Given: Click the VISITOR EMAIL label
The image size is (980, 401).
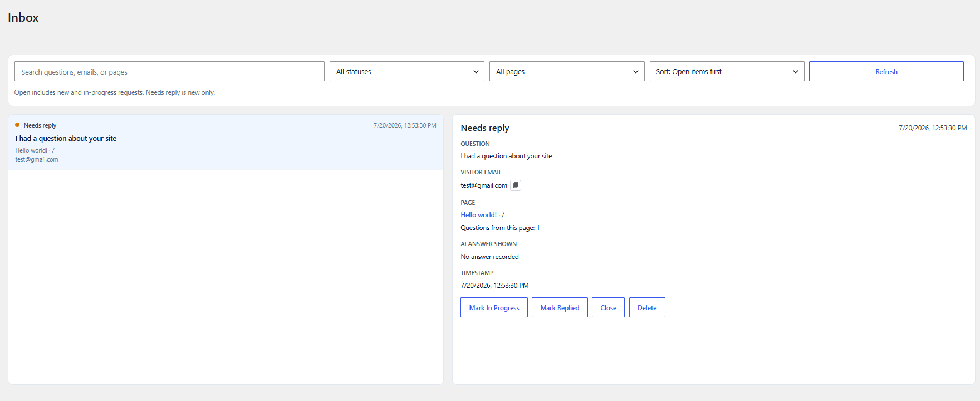Looking at the screenshot, I should coord(481,172).
